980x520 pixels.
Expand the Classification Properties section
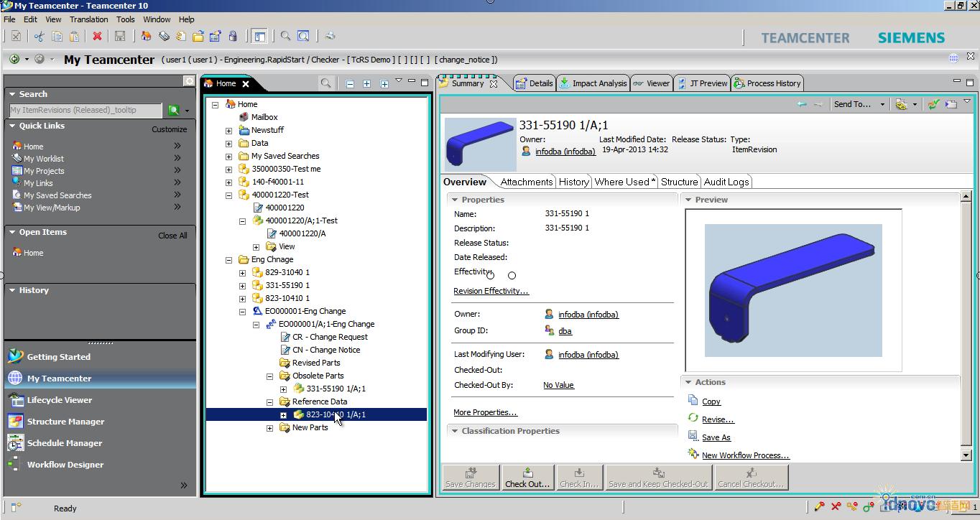click(x=454, y=430)
